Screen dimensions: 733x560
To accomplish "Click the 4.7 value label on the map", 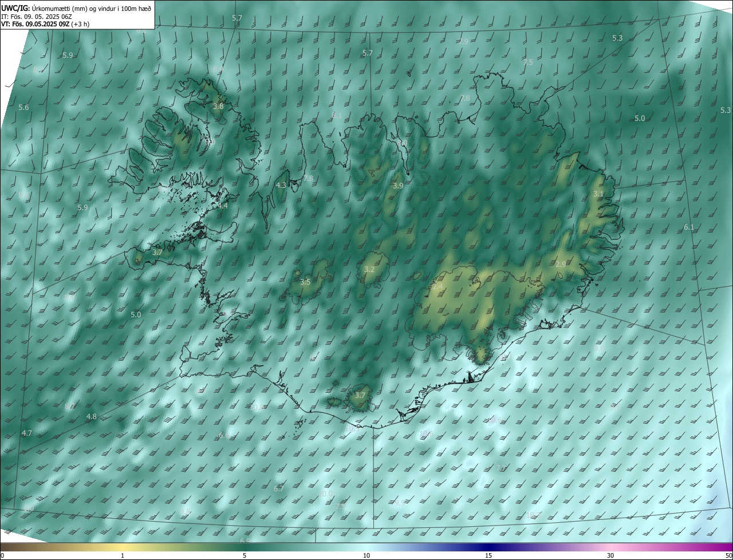I will (x=27, y=433).
